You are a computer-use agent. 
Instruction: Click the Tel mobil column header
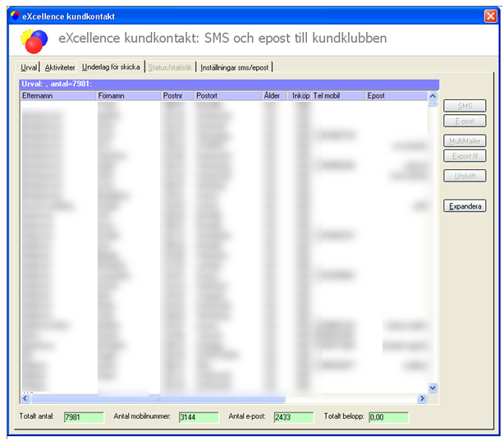click(338, 96)
